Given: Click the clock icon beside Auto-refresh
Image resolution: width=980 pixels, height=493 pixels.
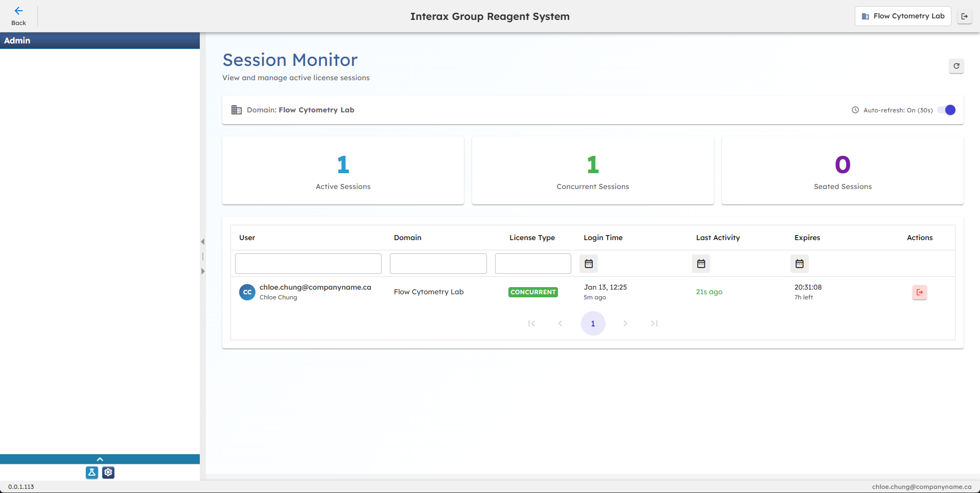Looking at the screenshot, I should [x=855, y=110].
